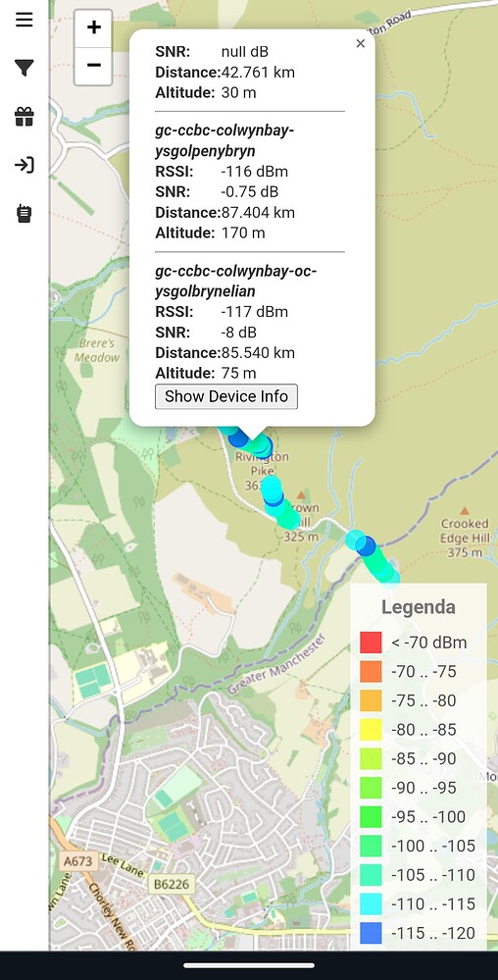The image size is (498, 980).
Task: Click the cyan -110 .. -115 legend swatch
Action: pyautogui.click(x=371, y=903)
